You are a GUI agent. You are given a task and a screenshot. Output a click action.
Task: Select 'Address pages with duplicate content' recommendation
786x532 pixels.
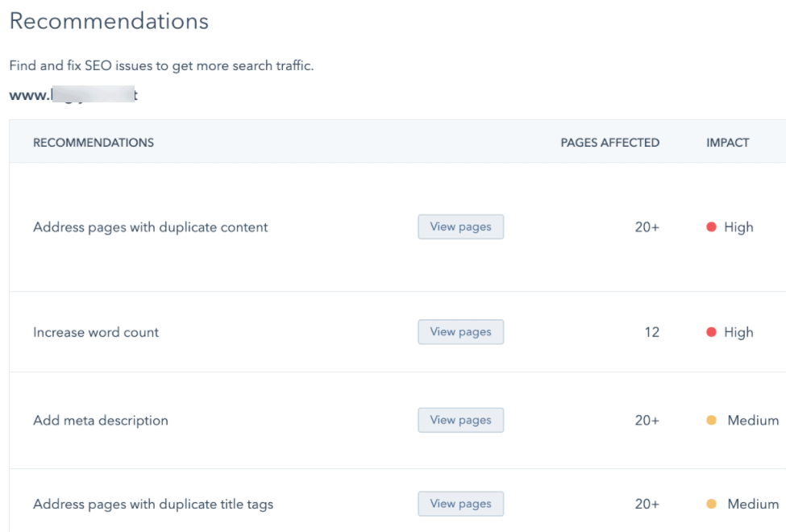point(151,227)
